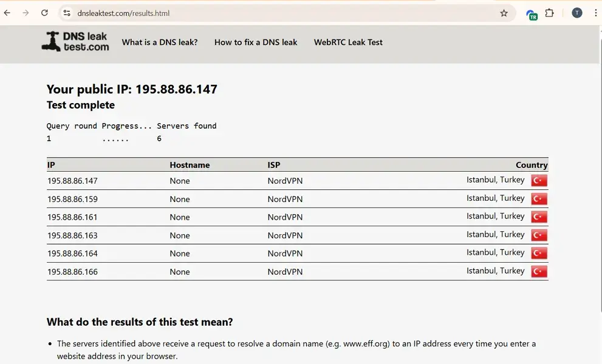Viewport: 602px width, 364px height.
Task: Click Turkey flag in 195.88.86.147 row
Action: pyautogui.click(x=539, y=180)
